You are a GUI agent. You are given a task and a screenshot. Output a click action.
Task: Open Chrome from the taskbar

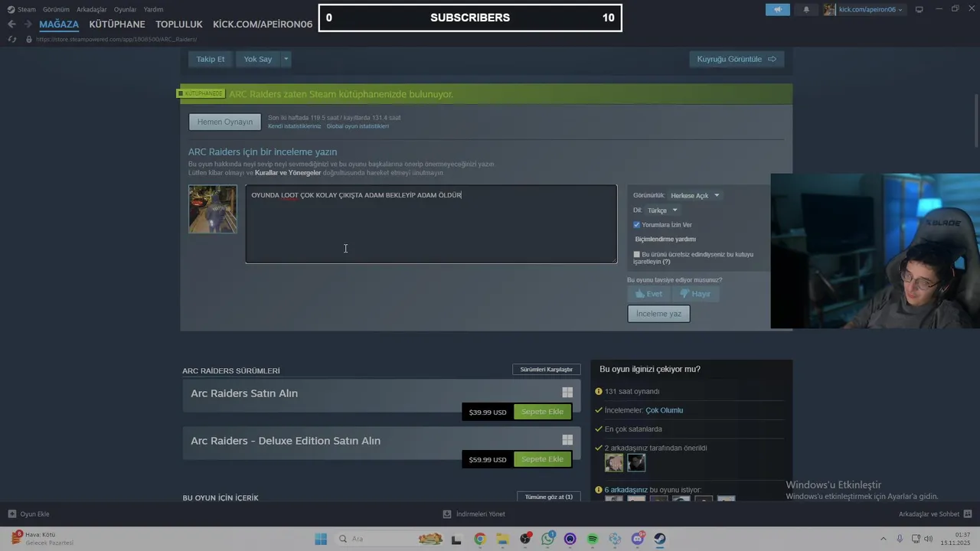[479, 539]
